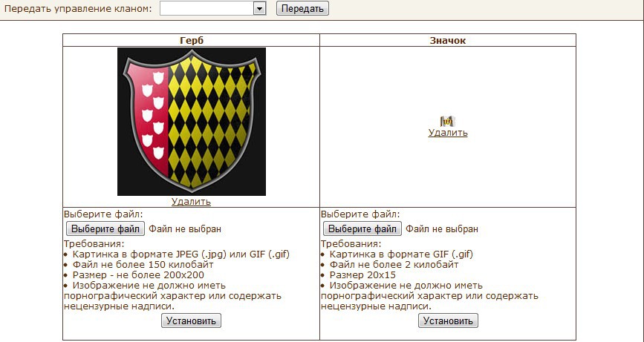Click text Картинка в формате GIF (.gif)

401,254
